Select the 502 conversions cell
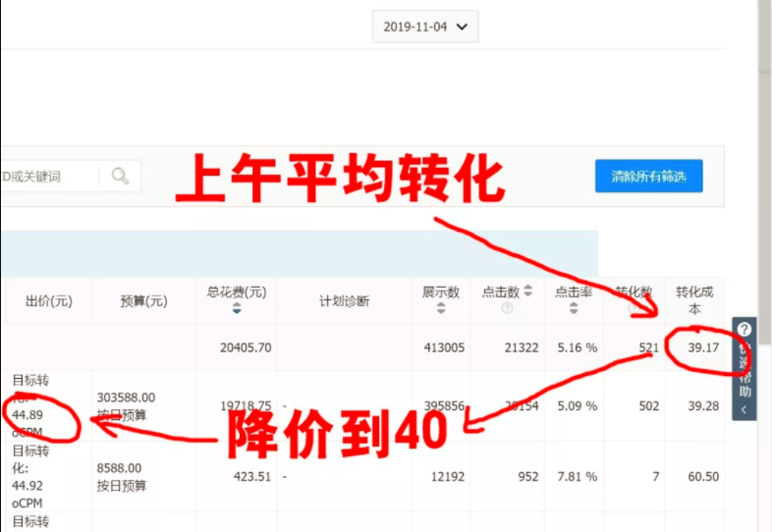 click(649, 406)
